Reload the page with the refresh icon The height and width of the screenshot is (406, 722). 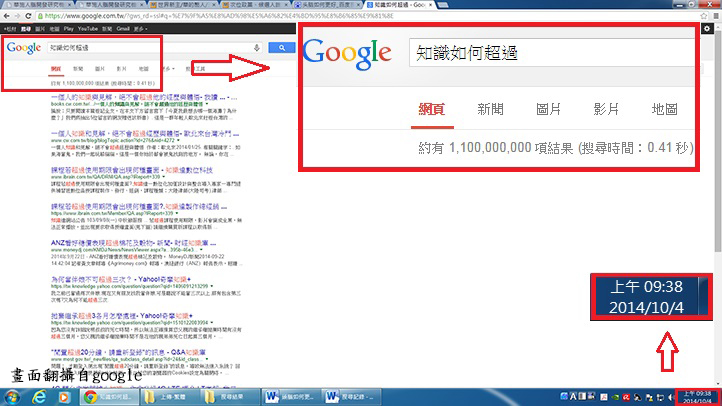pyautogui.click(x=28, y=16)
